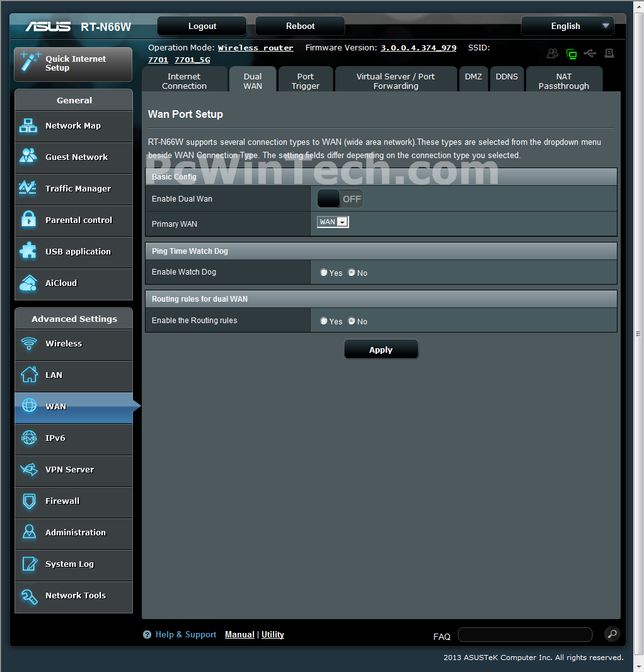The height and width of the screenshot is (672, 644).
Task: Click the FAQ search input field
Action: pos(526,634)
